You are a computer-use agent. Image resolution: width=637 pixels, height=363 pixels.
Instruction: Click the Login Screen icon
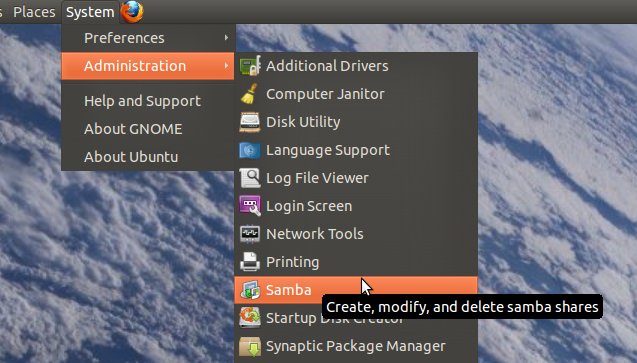click(250, 206)
